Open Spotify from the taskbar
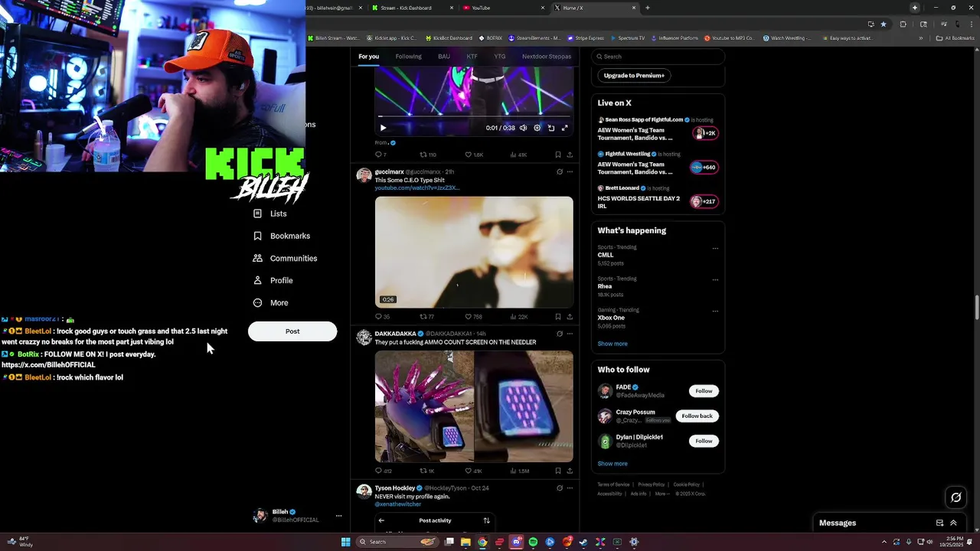 533,542
